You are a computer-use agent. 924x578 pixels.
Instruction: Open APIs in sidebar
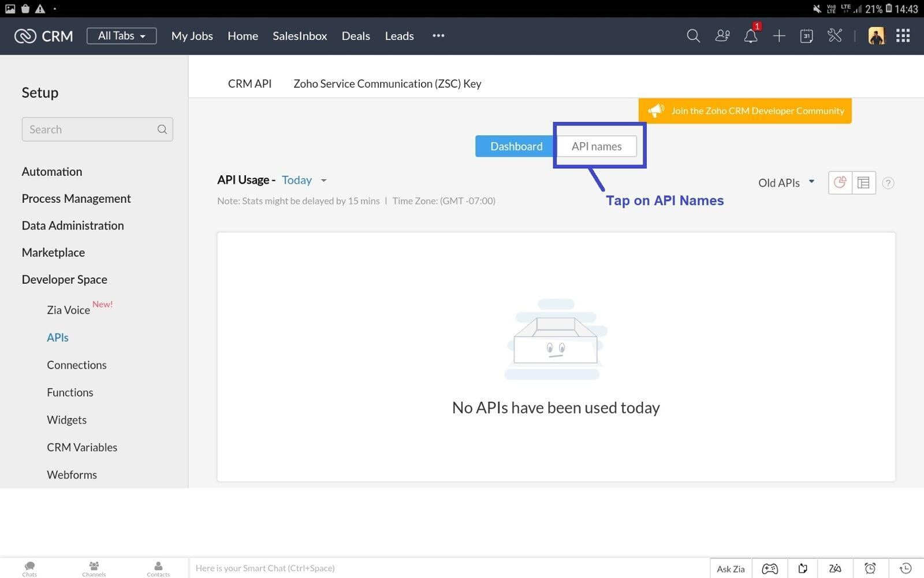pyautogui.click(x=58, y=338)
